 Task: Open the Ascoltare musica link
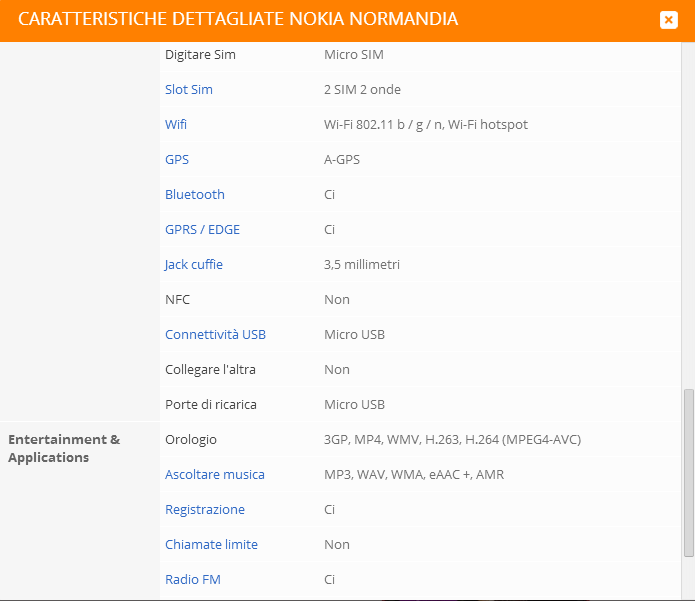tap(215, 475)
